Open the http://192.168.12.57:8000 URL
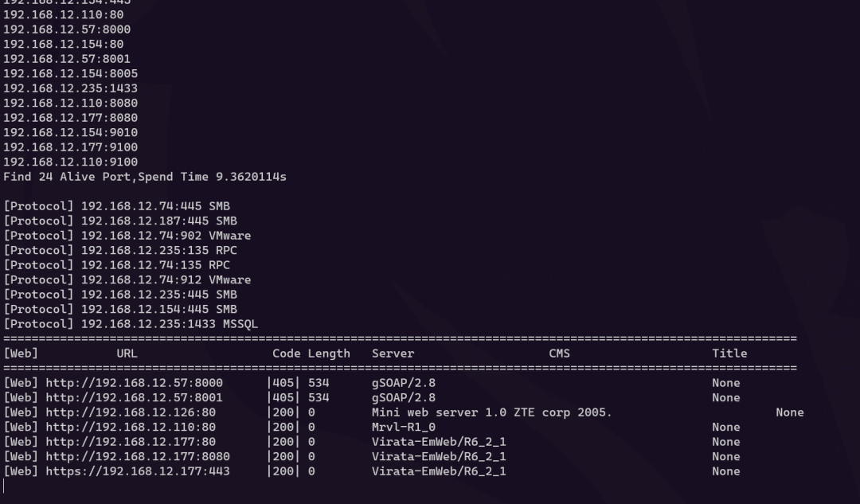 [134, 383]
